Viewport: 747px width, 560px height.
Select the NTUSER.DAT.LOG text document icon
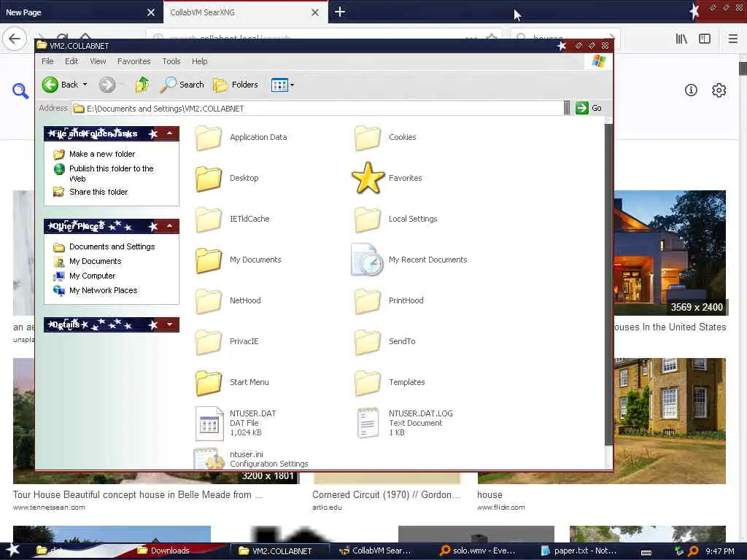tap(368, 423)
